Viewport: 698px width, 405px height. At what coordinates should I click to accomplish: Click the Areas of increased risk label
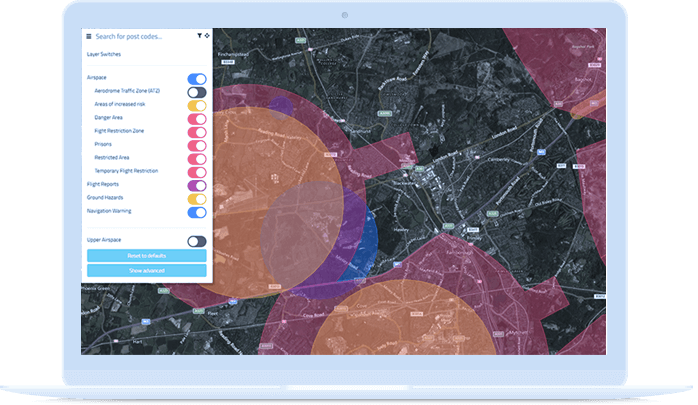(120, 104)
